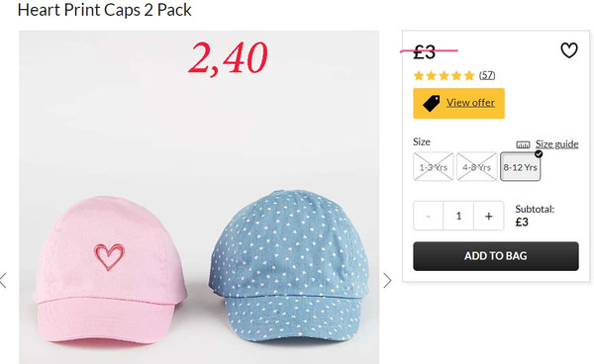Show next product image with right arrow
Screen dimensions: 594x364
point(387,280)
